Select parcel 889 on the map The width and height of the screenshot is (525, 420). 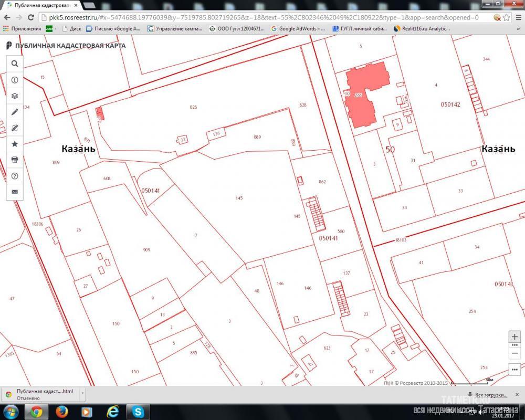coord(257,137)
